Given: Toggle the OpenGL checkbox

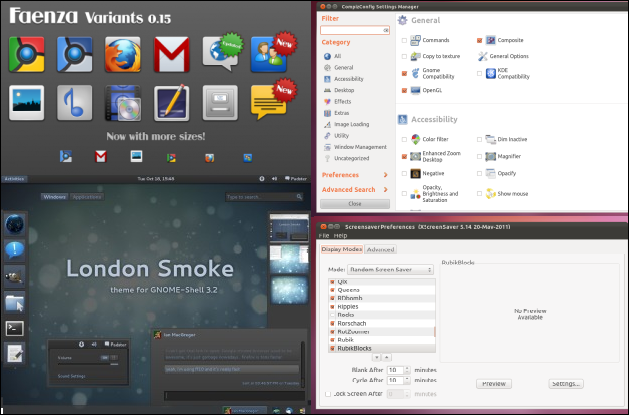Looking at the screenshot, I should 404,91.
